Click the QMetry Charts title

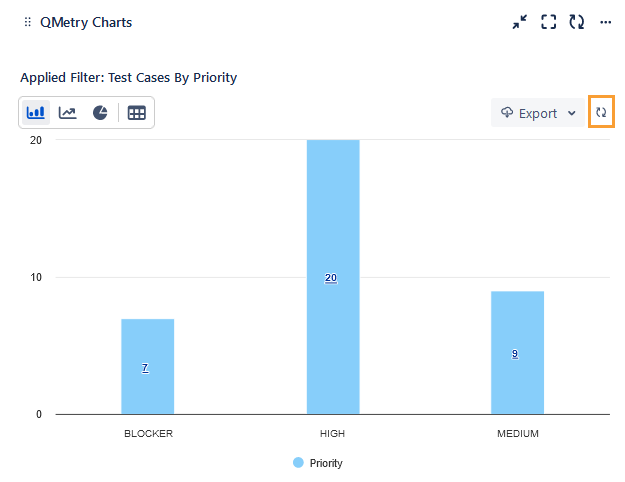tap(86, 22)
